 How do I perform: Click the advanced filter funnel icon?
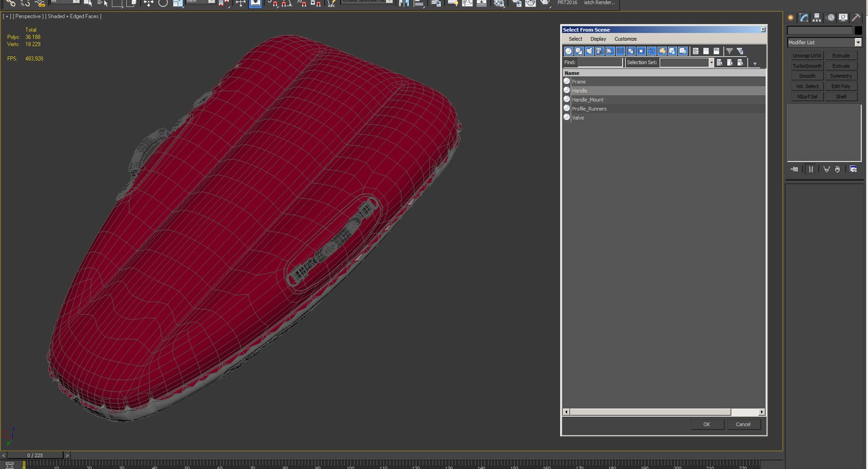[x=740, y=51]
